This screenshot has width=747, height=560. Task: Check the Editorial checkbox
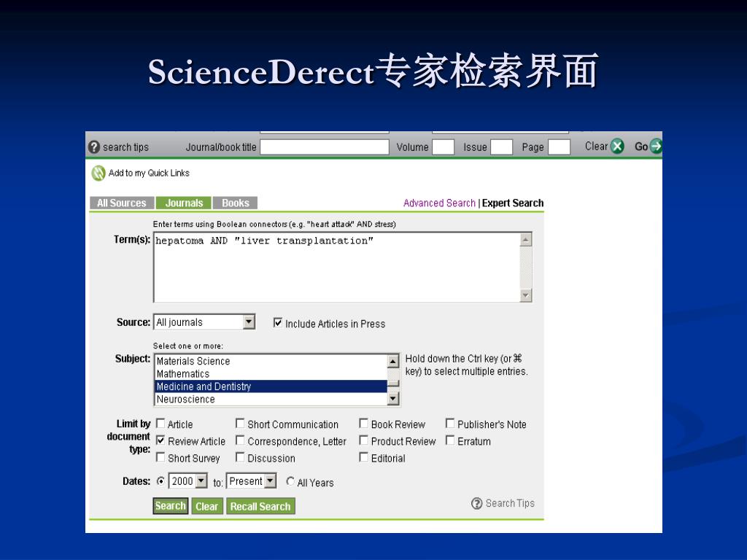point(363,457)
